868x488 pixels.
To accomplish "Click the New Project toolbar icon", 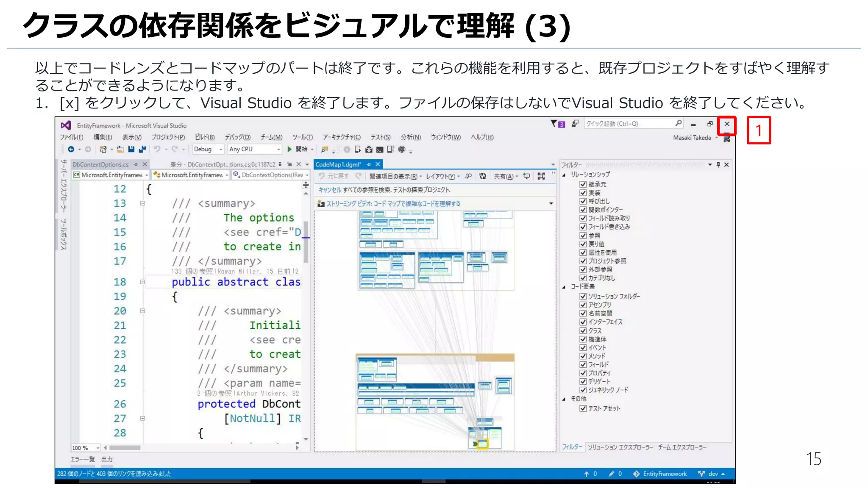I will (103, 149).
